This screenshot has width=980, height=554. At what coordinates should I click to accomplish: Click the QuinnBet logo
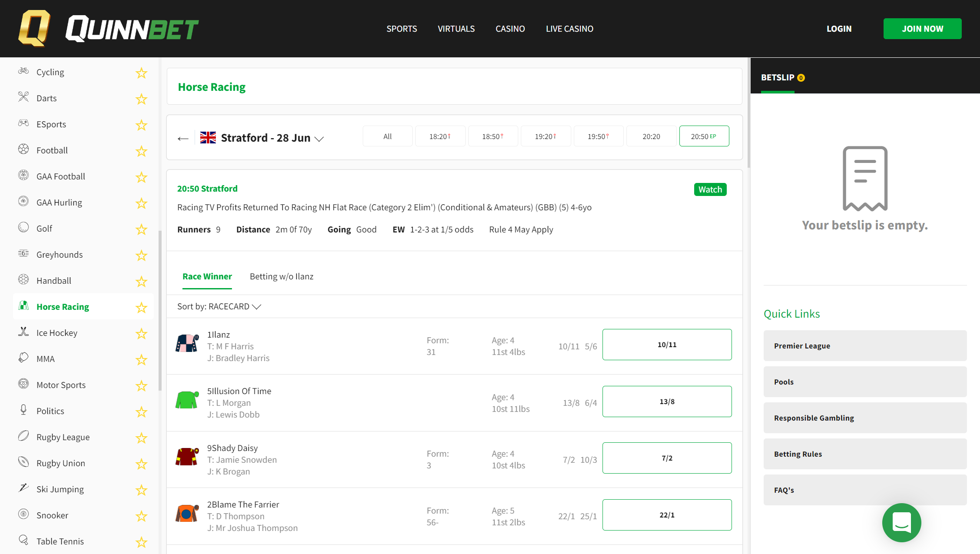click(x=108, y=29)
